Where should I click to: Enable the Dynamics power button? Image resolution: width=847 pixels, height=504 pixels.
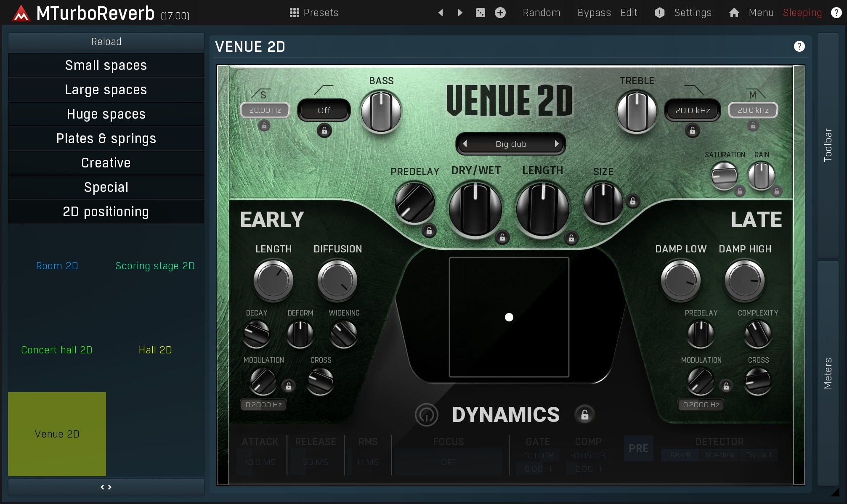click(426, 415)
